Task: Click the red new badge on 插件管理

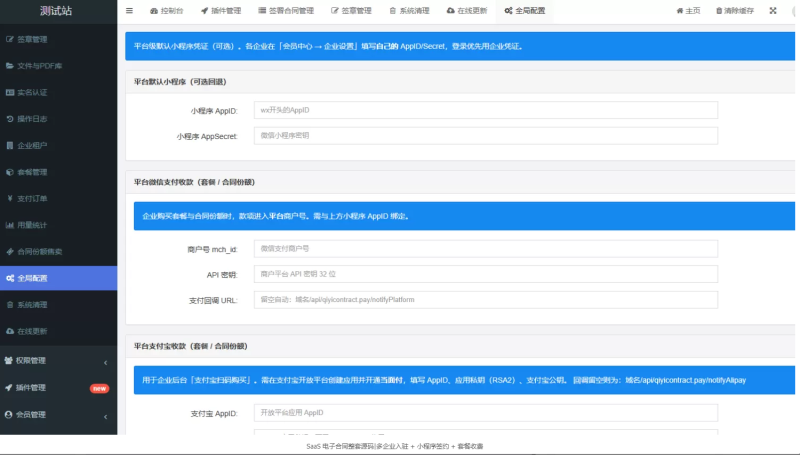Action: point(99,388)
